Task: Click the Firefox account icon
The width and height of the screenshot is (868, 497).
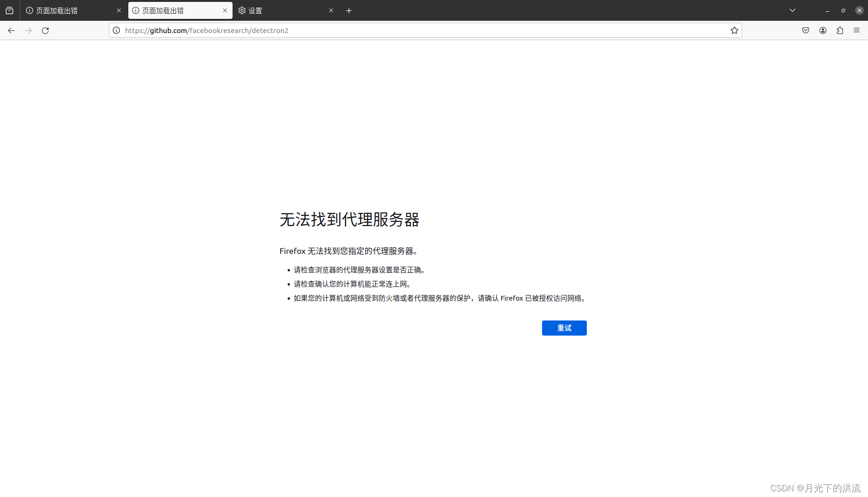Action: 823,30
